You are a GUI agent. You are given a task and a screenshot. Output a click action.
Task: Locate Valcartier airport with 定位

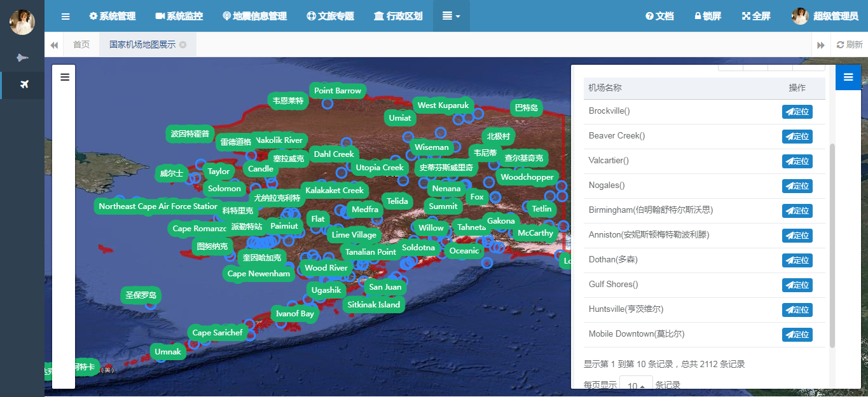coord(797,161)
